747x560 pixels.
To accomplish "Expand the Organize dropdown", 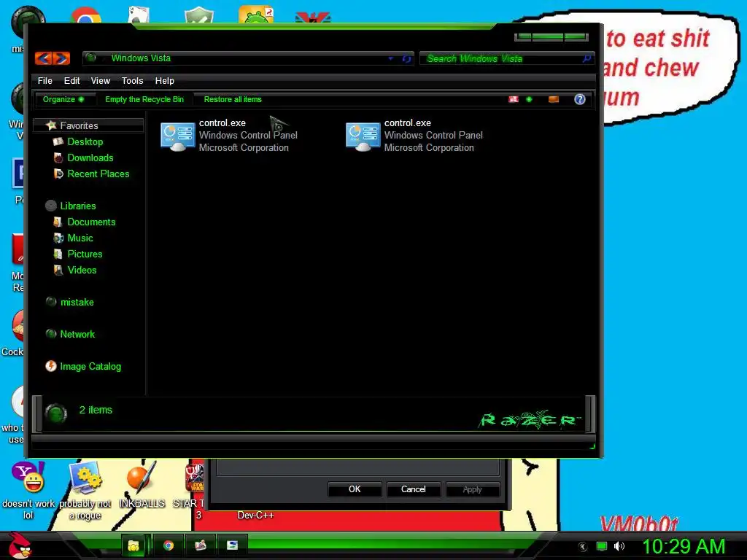I will [x=63, y=99].
